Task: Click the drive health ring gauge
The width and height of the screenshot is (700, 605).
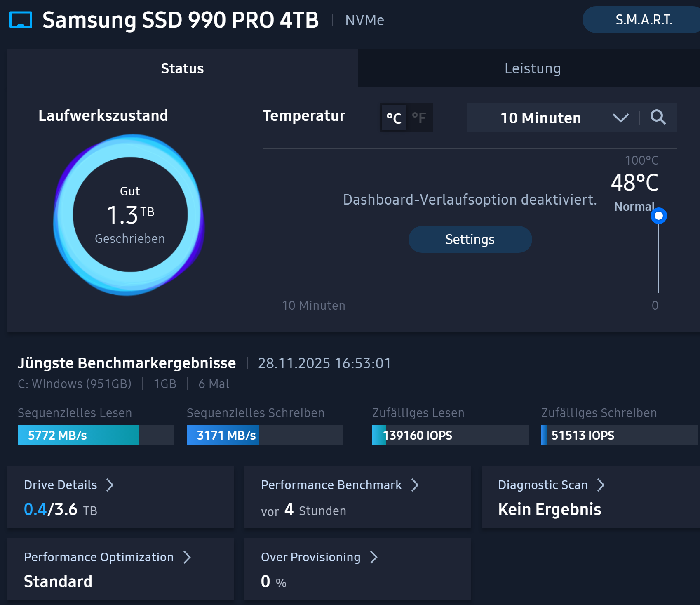Action: [129, 214]
